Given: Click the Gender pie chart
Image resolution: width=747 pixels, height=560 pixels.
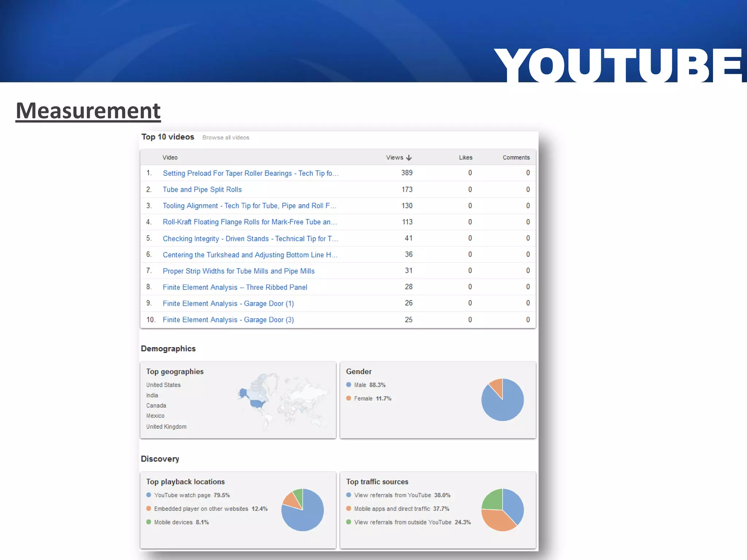Looking at the screenshot, I should point(503,400).
